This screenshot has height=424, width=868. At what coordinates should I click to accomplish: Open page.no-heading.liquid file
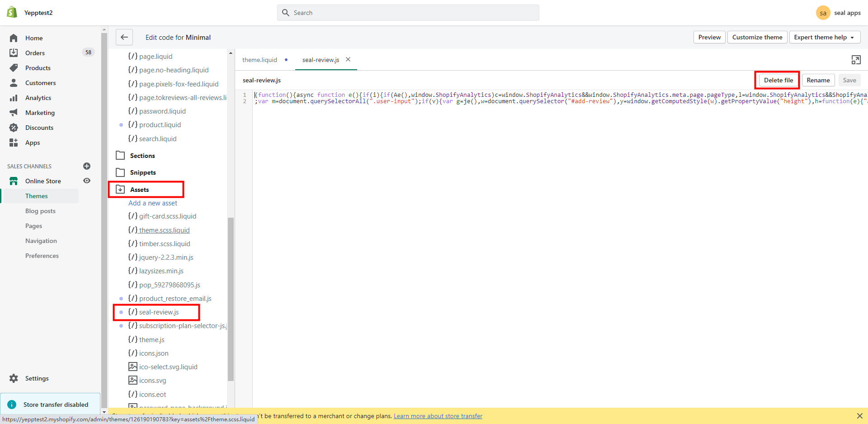tap(168, 70)
